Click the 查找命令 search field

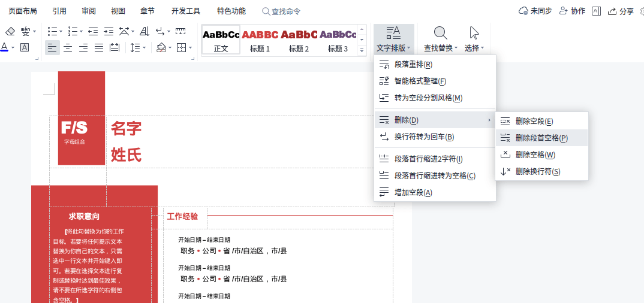click(285, 11)
